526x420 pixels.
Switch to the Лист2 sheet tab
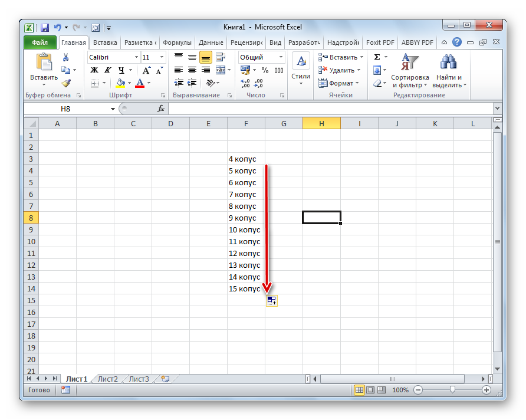point(108,379)
